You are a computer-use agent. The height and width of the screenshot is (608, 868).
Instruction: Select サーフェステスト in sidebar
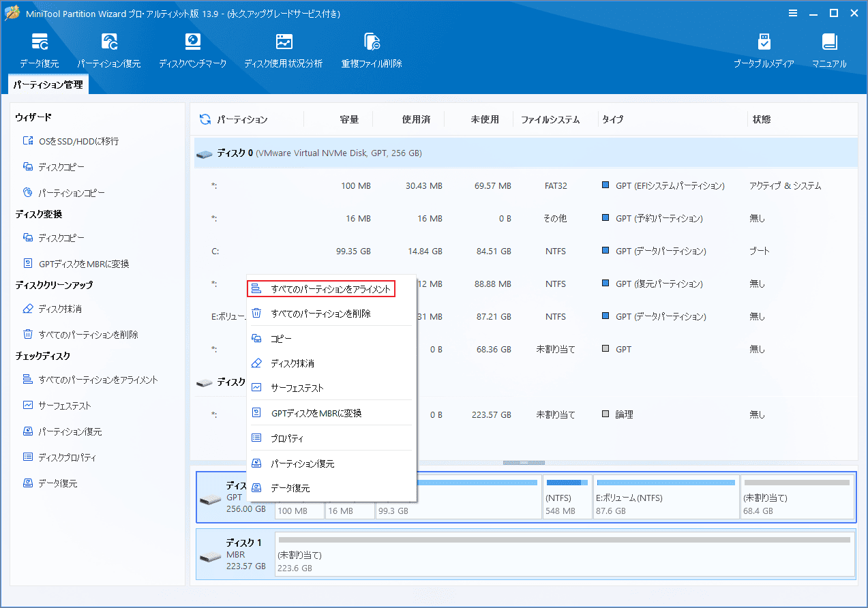pos(57,406)
